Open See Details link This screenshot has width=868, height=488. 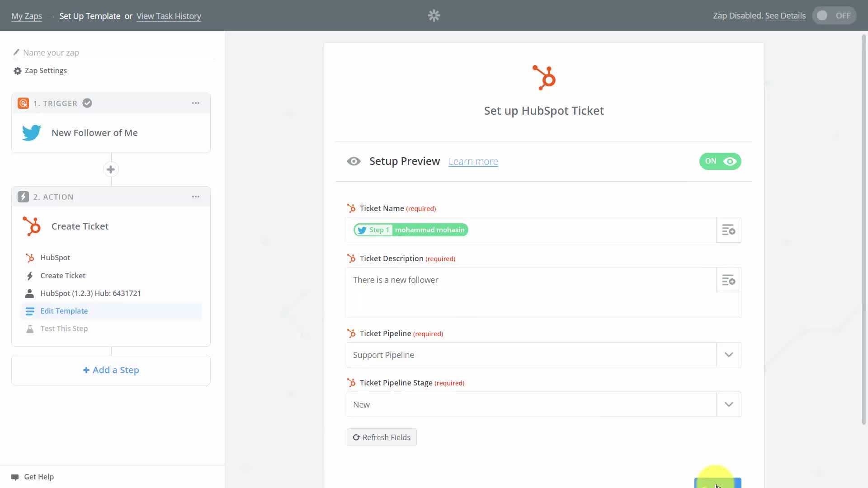785,16
